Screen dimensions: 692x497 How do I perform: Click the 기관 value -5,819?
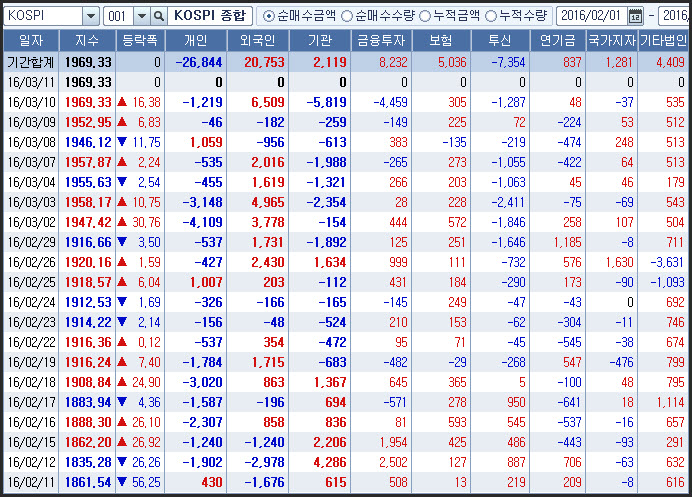coord(327,102)
